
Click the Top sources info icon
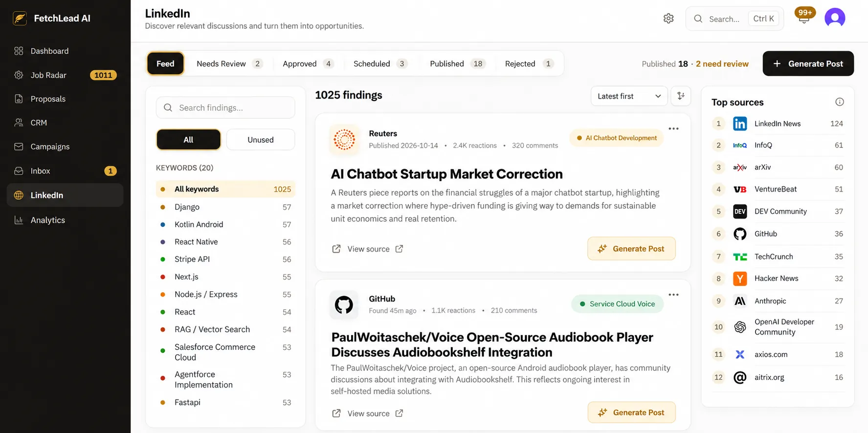pyautogui.click(x=840, y=102)
